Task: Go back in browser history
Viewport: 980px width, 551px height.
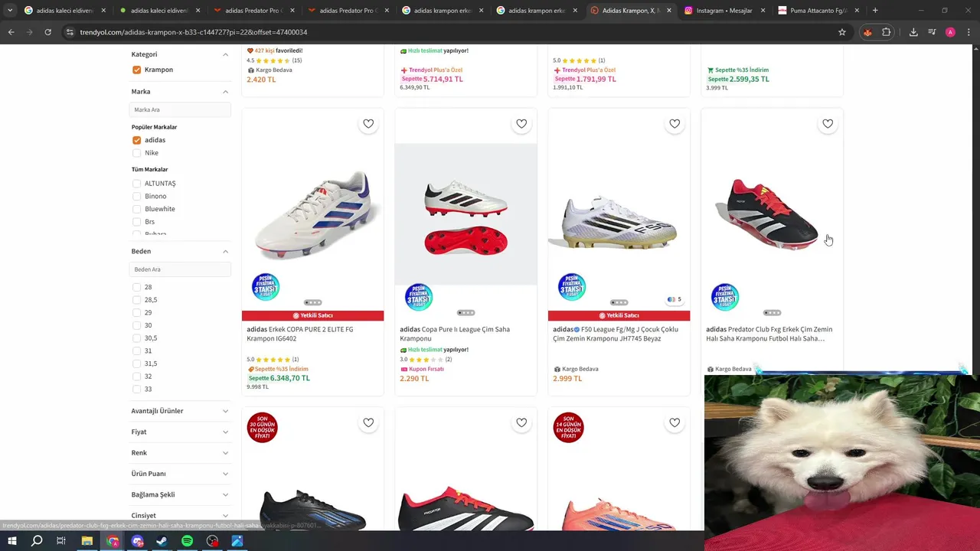Action: (11, 32)
